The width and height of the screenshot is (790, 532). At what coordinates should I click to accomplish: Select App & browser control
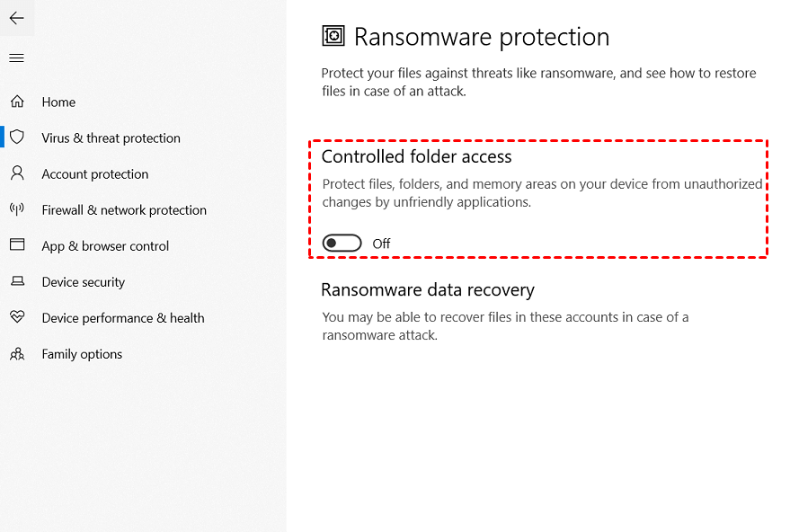click(x=105, y=246)
